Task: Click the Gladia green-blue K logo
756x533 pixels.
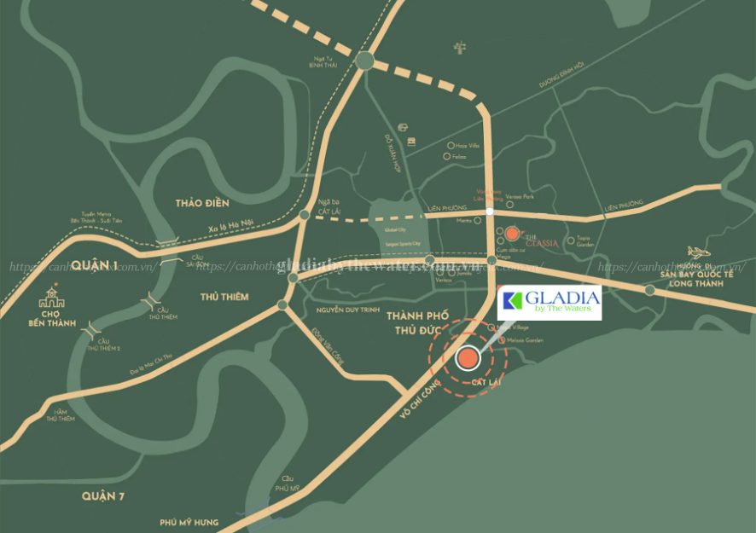Action: pyautogui.click(x=513, y=301)
